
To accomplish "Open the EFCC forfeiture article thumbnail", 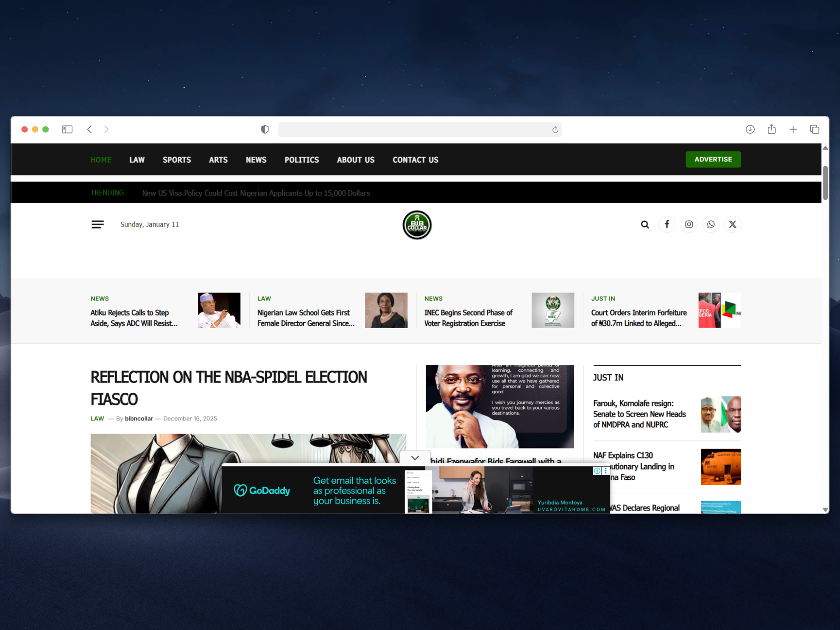I will pos(720,310).
